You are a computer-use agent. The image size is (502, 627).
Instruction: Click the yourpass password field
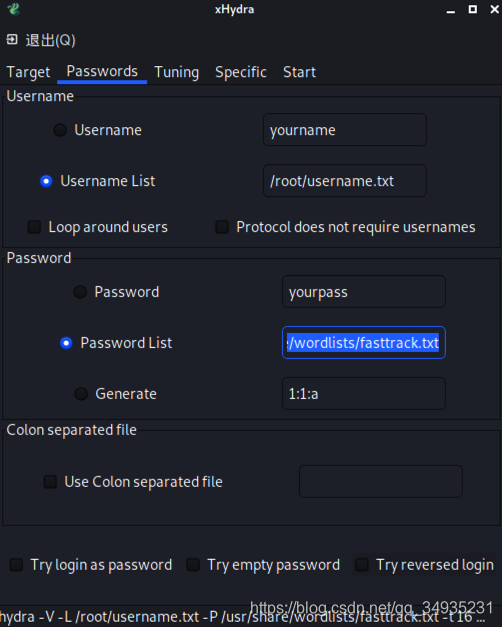point(364,292)
